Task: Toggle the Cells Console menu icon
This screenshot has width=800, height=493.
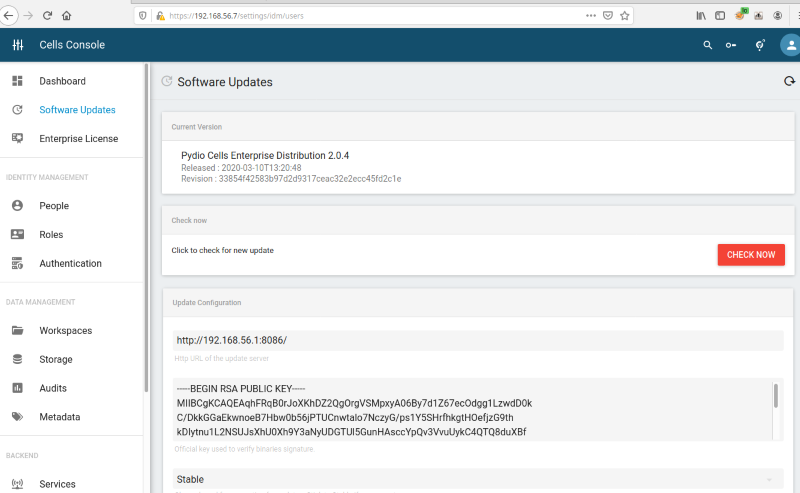Action: pyautogui.click(x=18, y=45)
